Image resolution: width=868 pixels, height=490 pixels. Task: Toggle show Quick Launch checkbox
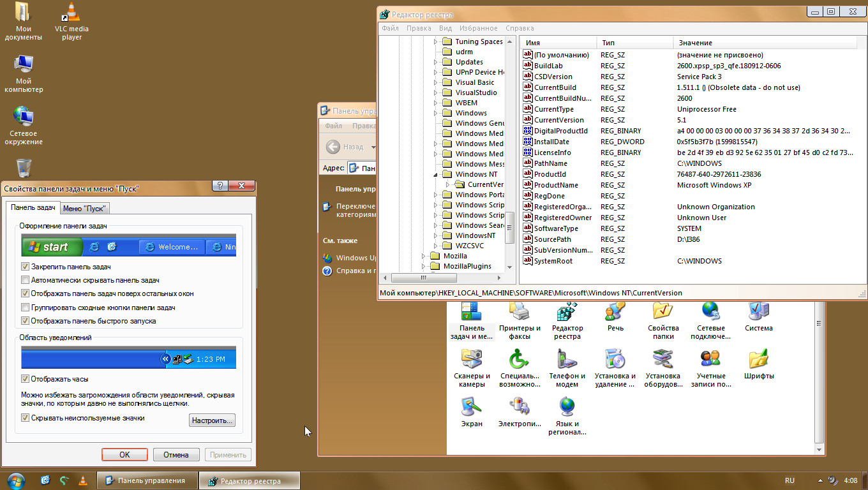pos(26,321)
